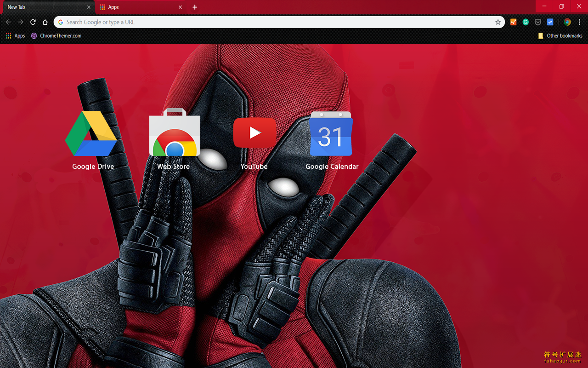Image resolution: width=588 pixels, height=368 pixels.
Task: Click the Google logo in the address bar
Action: pyautogui.click(x=60, y=22)
